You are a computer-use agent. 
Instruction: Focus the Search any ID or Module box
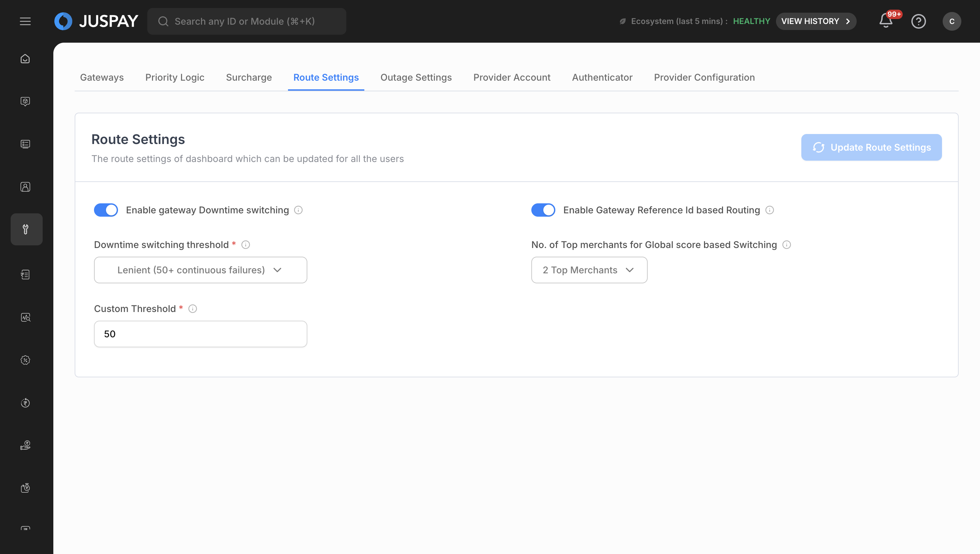point(247,21)
